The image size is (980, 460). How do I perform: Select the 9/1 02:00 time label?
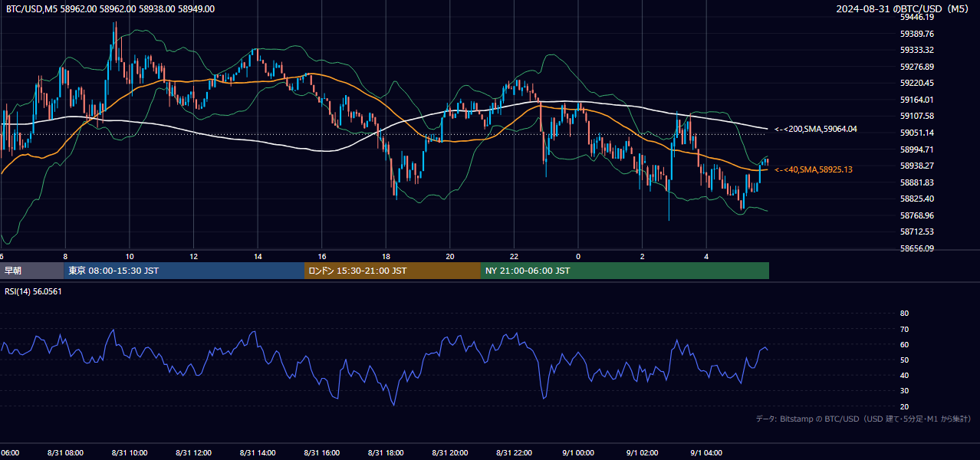pos(643,453)
